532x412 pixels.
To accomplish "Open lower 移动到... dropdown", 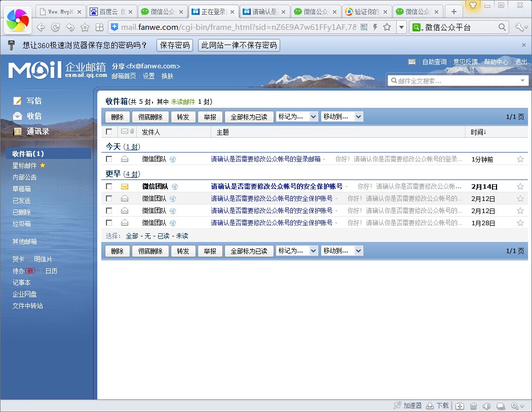I will coord(342,251).
